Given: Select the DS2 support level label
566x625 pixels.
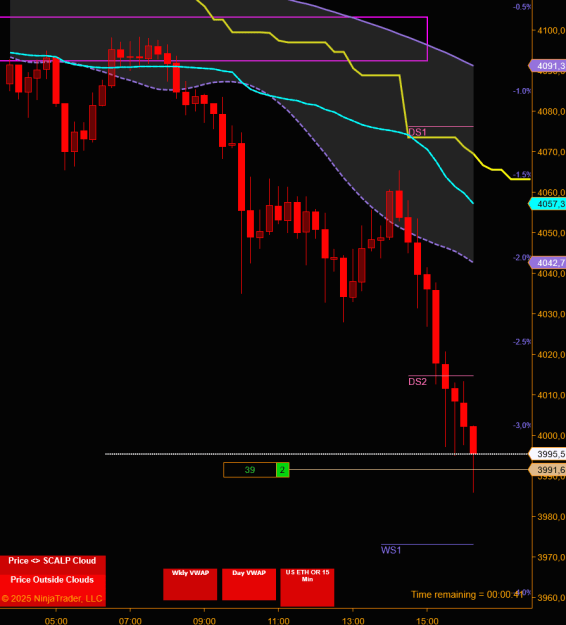Looking at the screenshot, I should tap(417, 382).
